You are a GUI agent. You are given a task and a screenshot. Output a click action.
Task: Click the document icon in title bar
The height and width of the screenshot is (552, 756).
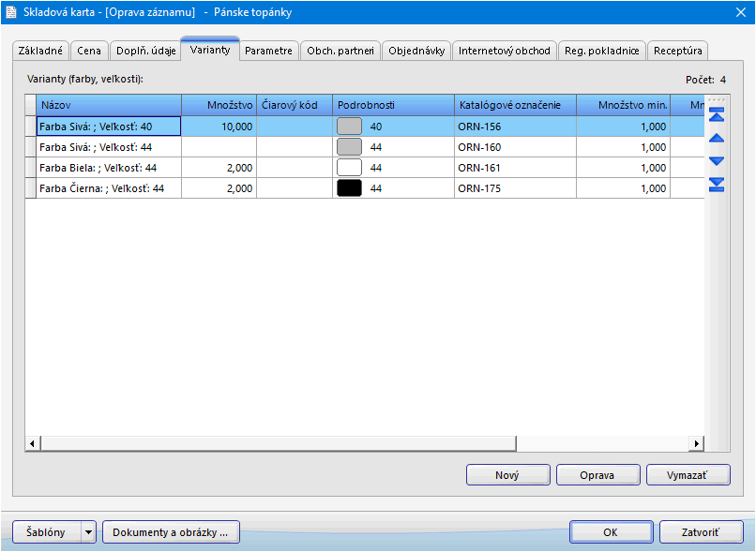[11, 11]
